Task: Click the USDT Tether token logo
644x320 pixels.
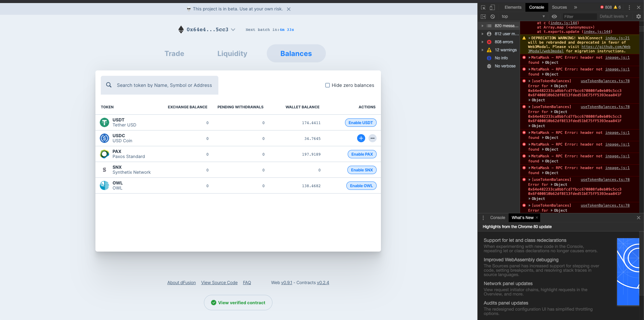Action: pos(104,122)
